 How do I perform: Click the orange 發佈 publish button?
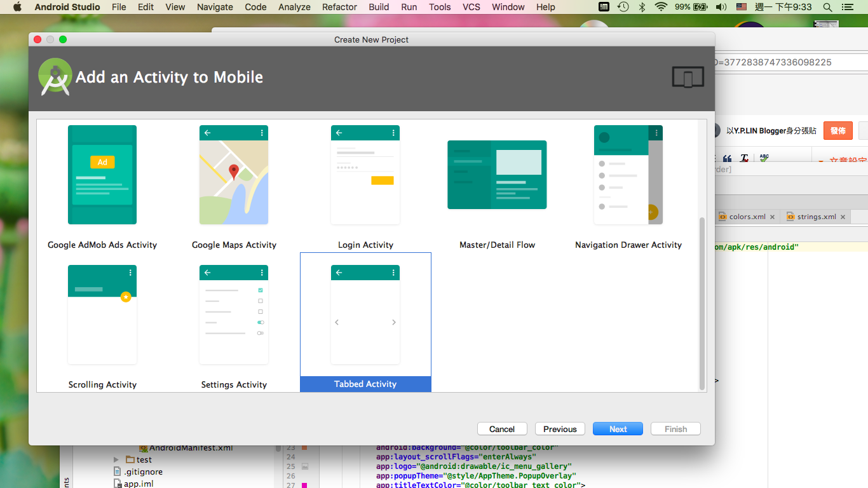coord(837,130)
